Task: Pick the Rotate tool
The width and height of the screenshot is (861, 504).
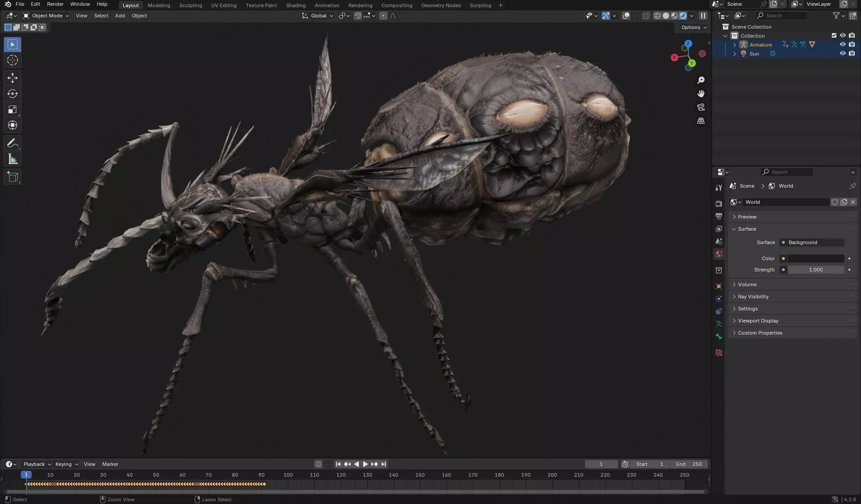Action: pos(13,94)
